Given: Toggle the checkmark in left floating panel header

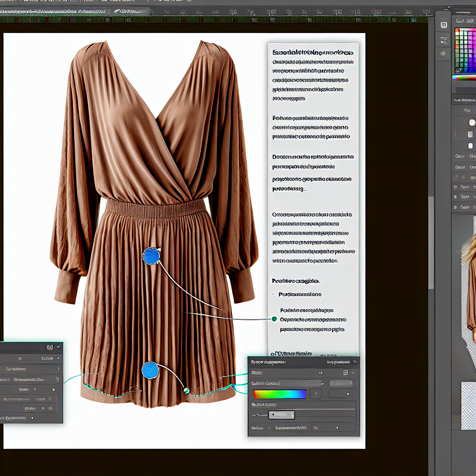Looking at the screenshot, I should pyautogui.click(x=58, y=347).
